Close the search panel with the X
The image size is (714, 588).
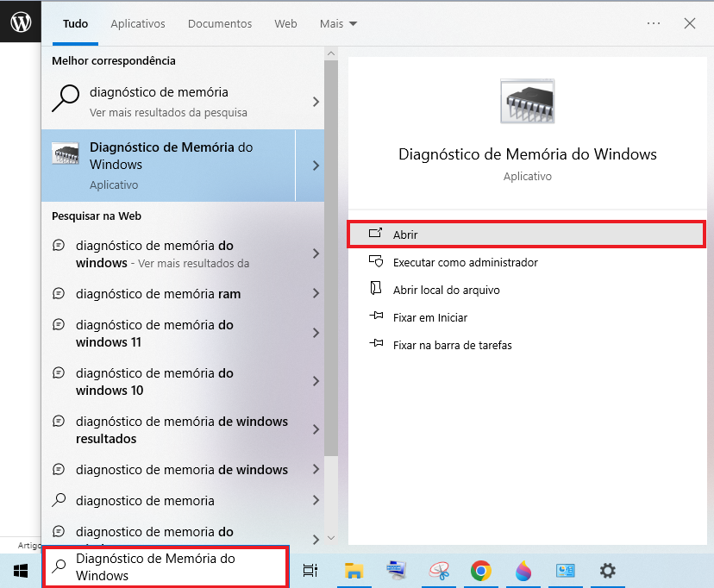click(x=689, y=23)
